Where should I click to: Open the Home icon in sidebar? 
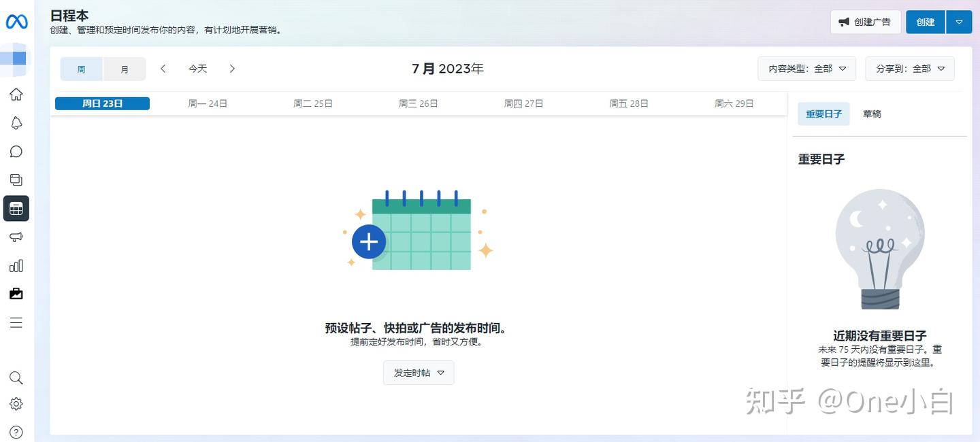16,95
